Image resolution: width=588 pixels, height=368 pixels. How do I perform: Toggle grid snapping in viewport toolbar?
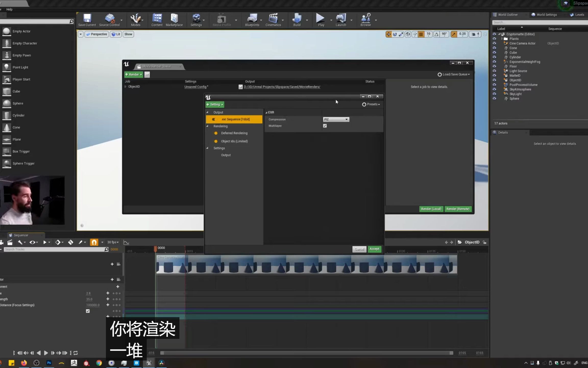pyautogui.click(x=421, y=34)
